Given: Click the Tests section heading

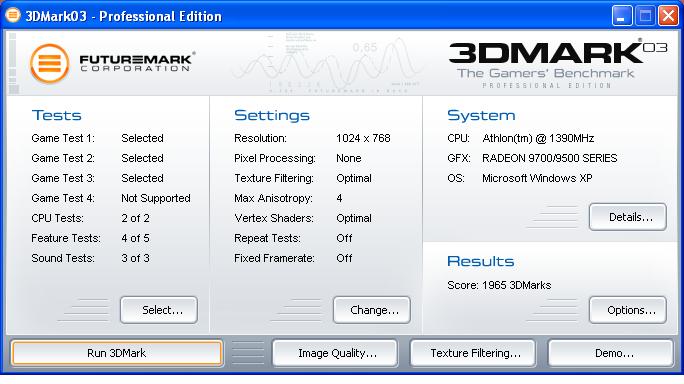Looking at the screenshot, I should pos(57,115).
